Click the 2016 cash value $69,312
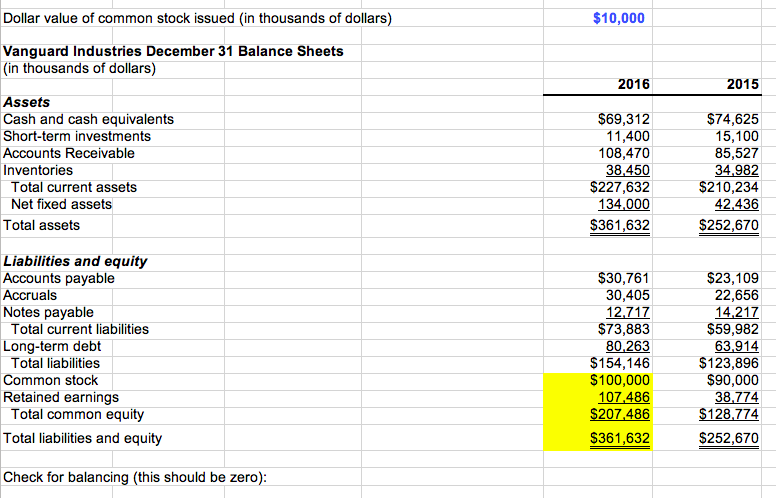 click(624, 119)
